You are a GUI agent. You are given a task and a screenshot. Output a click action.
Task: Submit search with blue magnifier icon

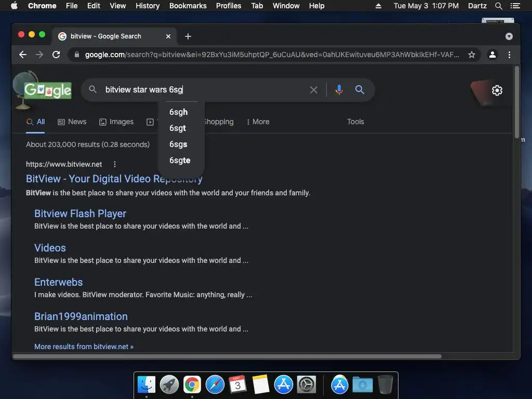[x=360, y=90]
